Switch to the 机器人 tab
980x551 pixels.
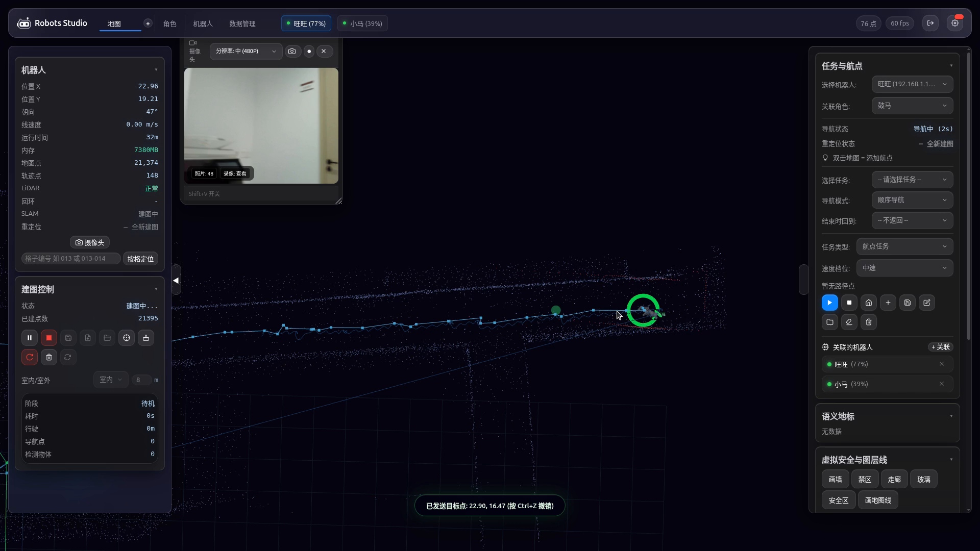[x=203, y=23]
